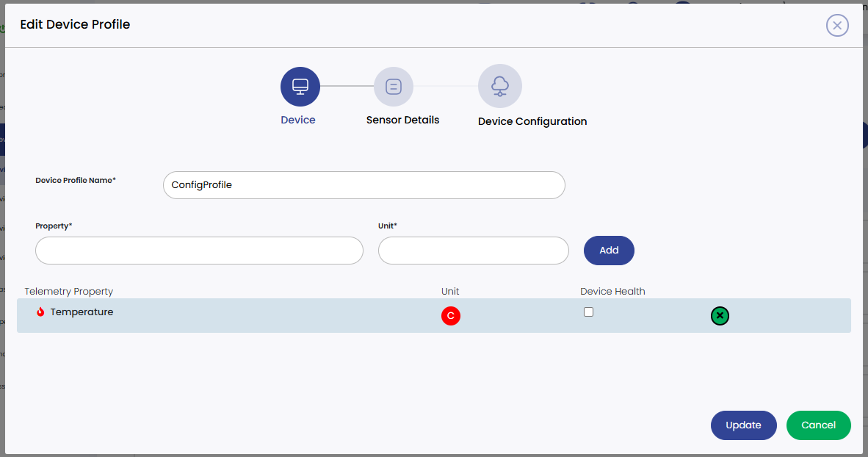Click inside the Device Profile Name field
This screenshot has width=868, height=457.
point(364,185)
